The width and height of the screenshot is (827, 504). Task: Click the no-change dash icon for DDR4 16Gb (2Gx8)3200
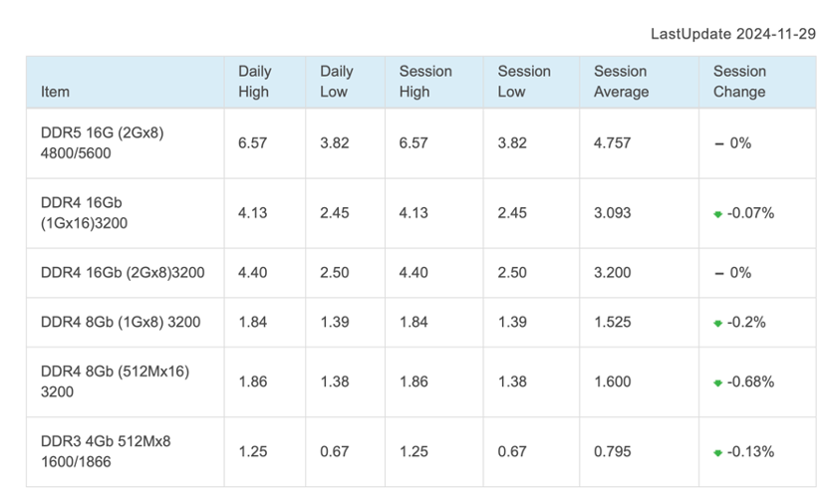click(719, 273)
